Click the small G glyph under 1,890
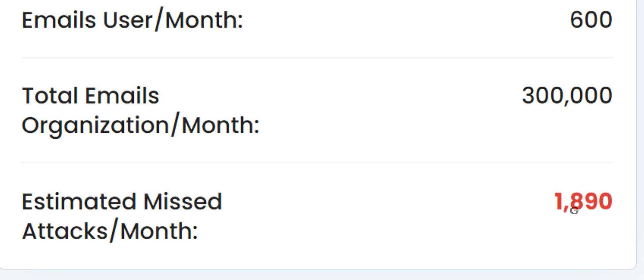 point(574,211)
